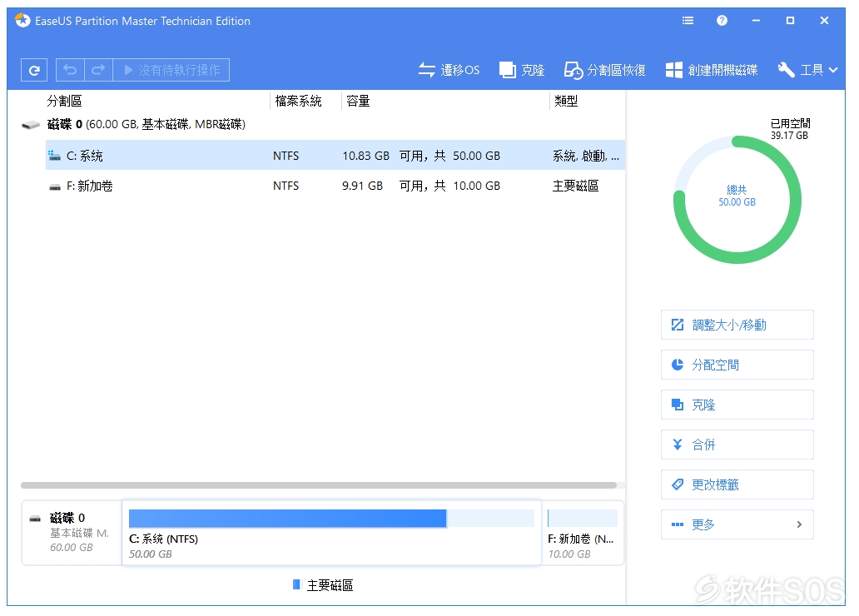Click the merge arrows icon

(x=678, y=445)
